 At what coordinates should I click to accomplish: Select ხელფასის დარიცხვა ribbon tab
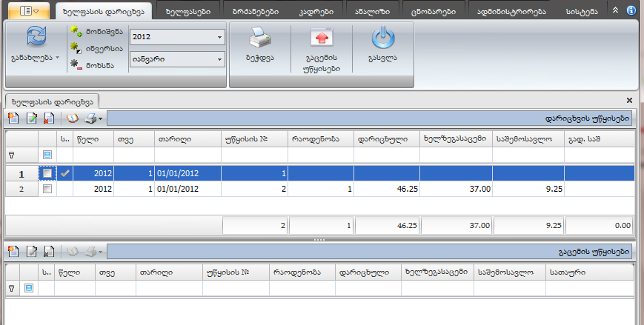104,12
